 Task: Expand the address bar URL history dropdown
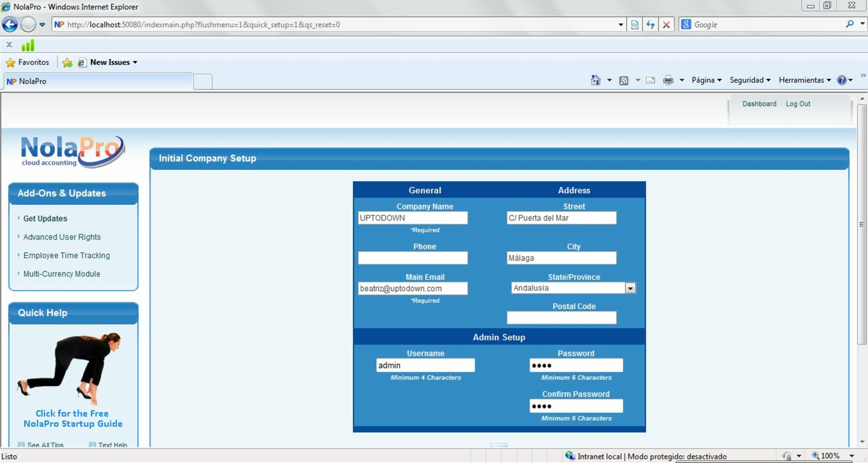(621, 25)
